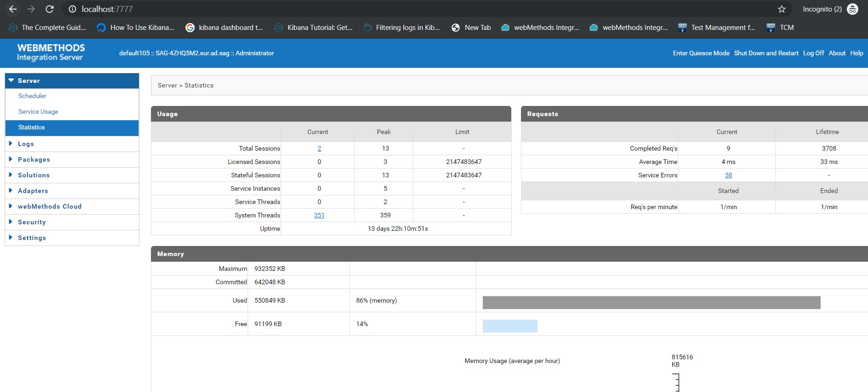The width and height of the screenshot is (868, 392).
Task: Open the New Tab bookmark
Action: [x=471, y=28]
